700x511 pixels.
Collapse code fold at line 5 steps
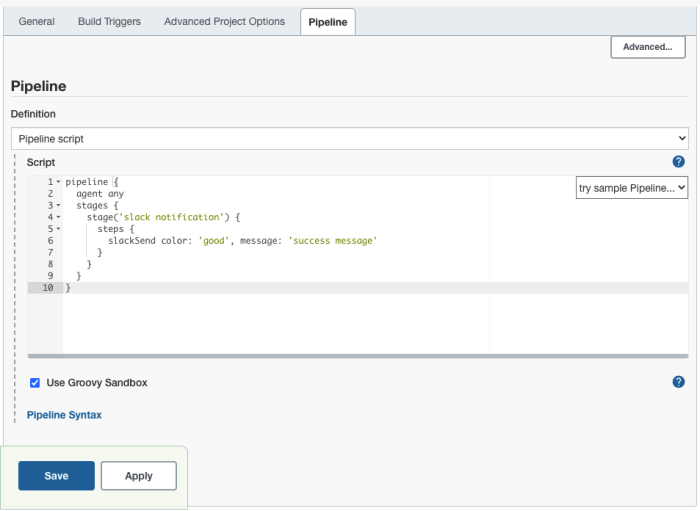pyautogui.click(x=58, y=229)
